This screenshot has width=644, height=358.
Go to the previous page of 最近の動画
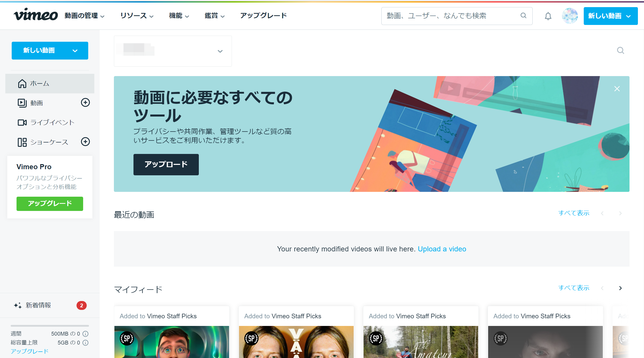point(602,213)
